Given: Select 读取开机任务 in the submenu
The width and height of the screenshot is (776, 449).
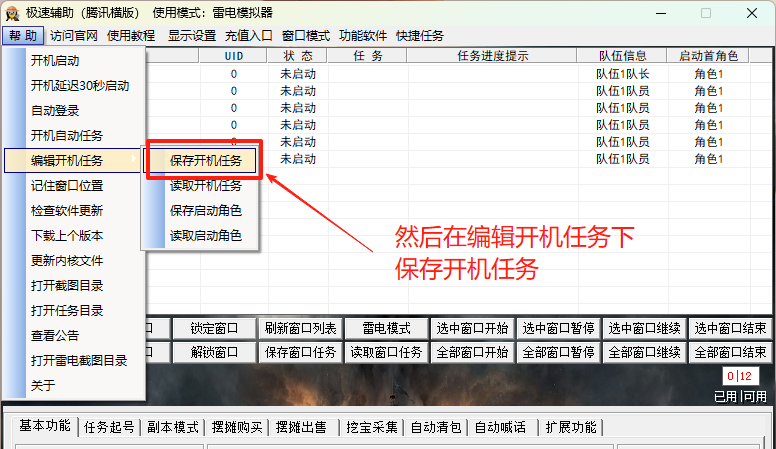Looking at the screenshot, I should [205, 185].
